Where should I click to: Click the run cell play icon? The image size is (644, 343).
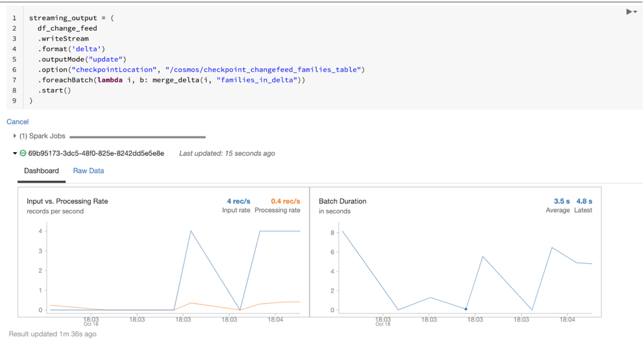(x=629, y=12)
